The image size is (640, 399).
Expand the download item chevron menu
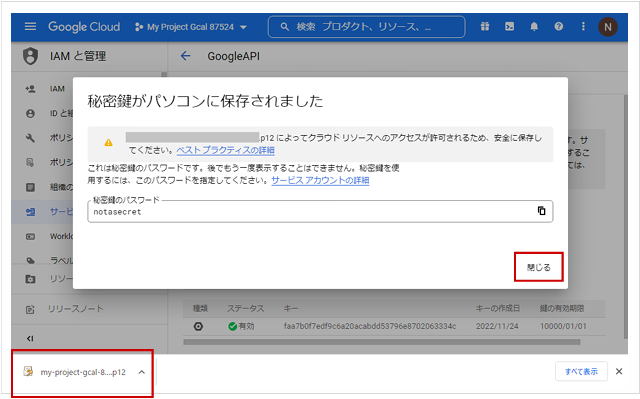(142, 372)
